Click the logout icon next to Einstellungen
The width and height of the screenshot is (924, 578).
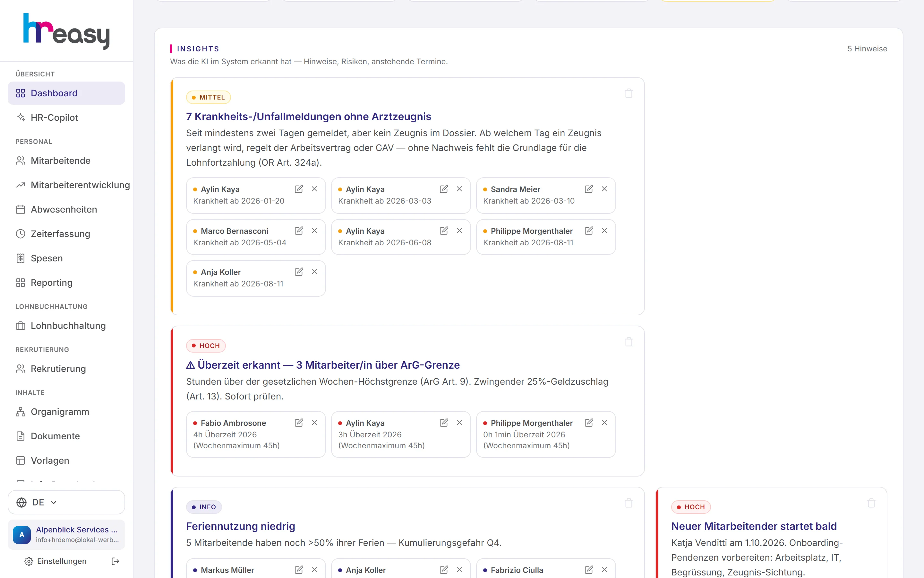(x=115, y=561)
